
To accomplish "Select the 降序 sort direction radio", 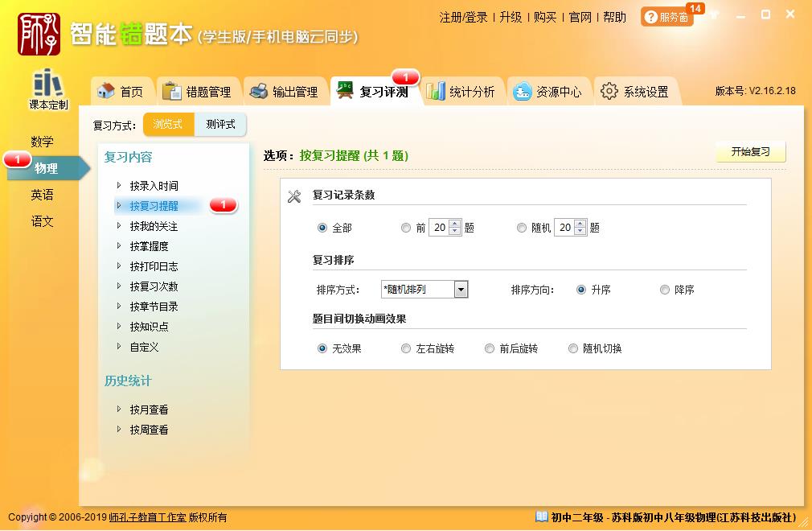I will pos(665,290).
